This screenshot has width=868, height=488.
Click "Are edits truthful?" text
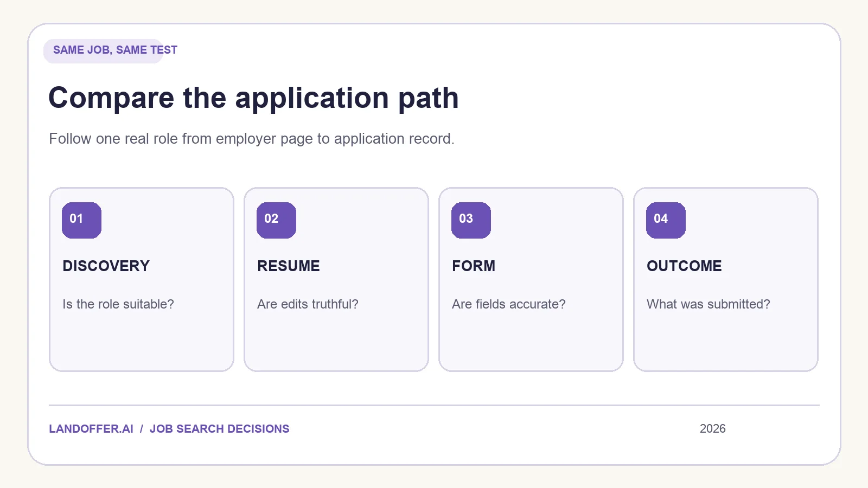[x=308, y=304]
